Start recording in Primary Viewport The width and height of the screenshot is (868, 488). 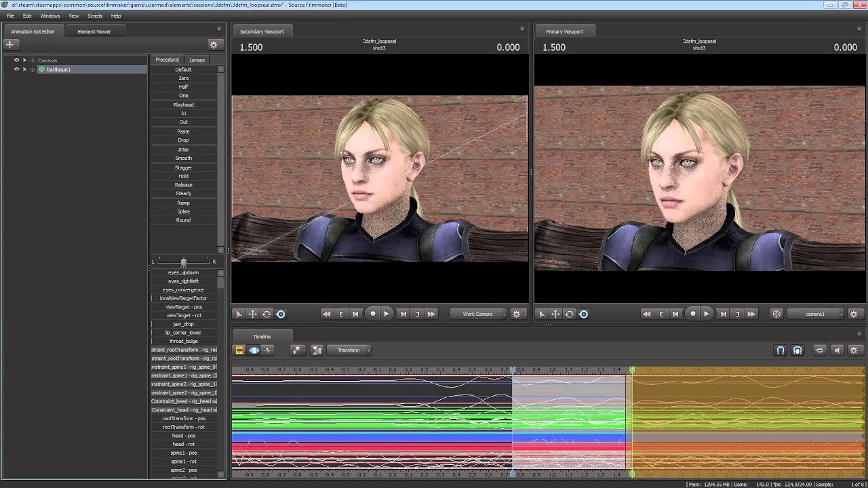tap(692, 314)
